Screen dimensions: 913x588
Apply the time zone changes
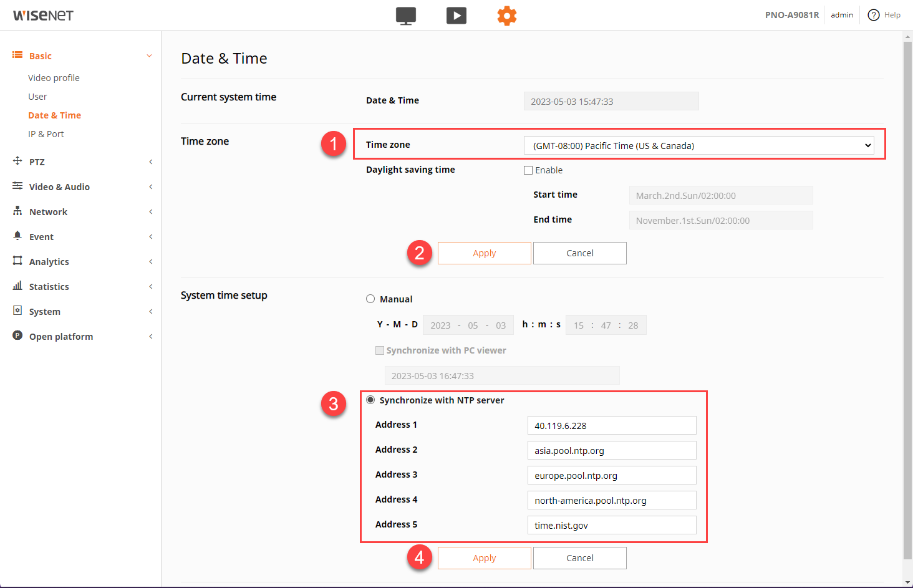pos(484,253)
